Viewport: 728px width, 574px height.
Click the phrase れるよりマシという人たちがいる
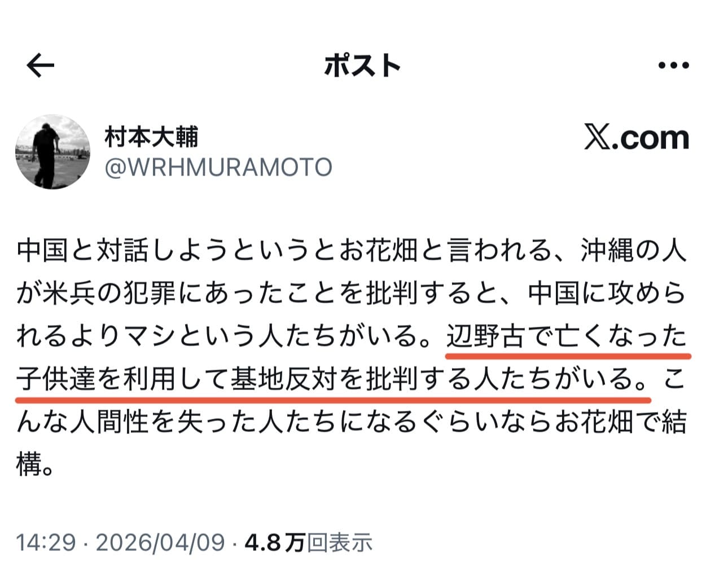224,337
